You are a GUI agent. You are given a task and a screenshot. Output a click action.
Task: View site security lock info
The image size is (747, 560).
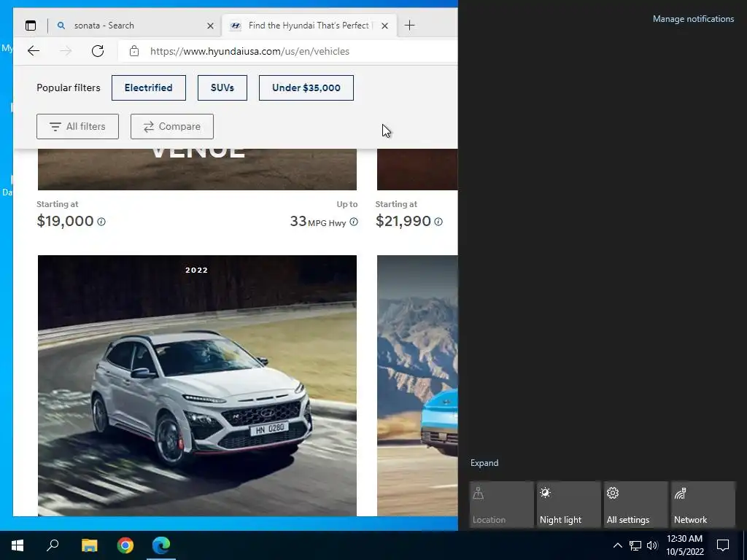coord(134,51)
